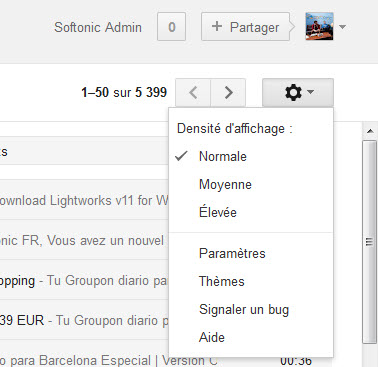Screen dimensions: 378x367
Task: Open the account dropdown arrow beside avatar
Action: (342, 27)
